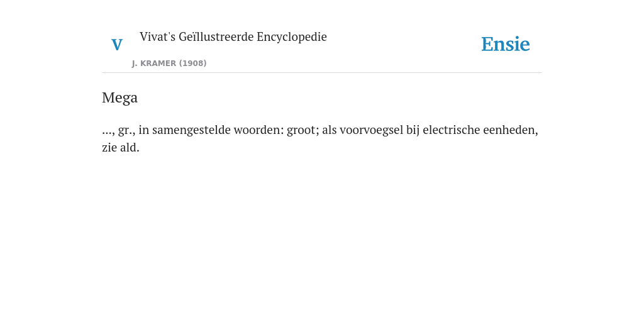Click the year (1908) in the byline
Viewport: 644px width, 322px height.
click(192, 64)
